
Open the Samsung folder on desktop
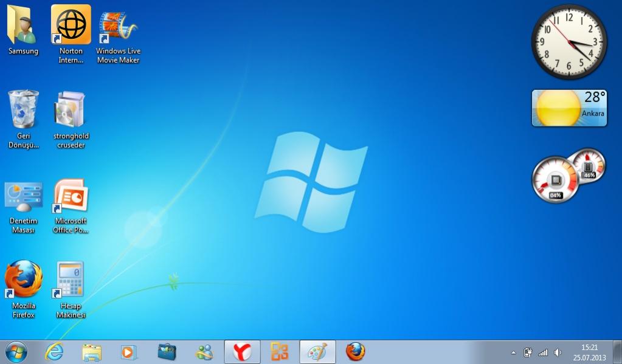coord(23,27)
